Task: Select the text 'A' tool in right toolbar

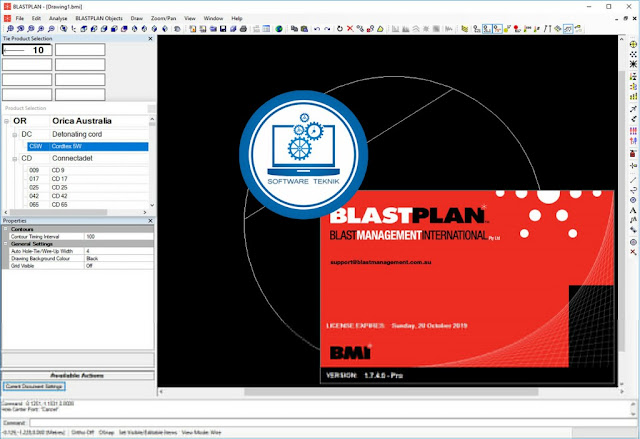Action: point(633,210)
